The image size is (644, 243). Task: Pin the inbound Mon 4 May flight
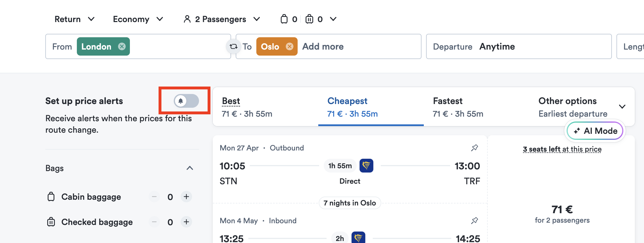[475, 221]
